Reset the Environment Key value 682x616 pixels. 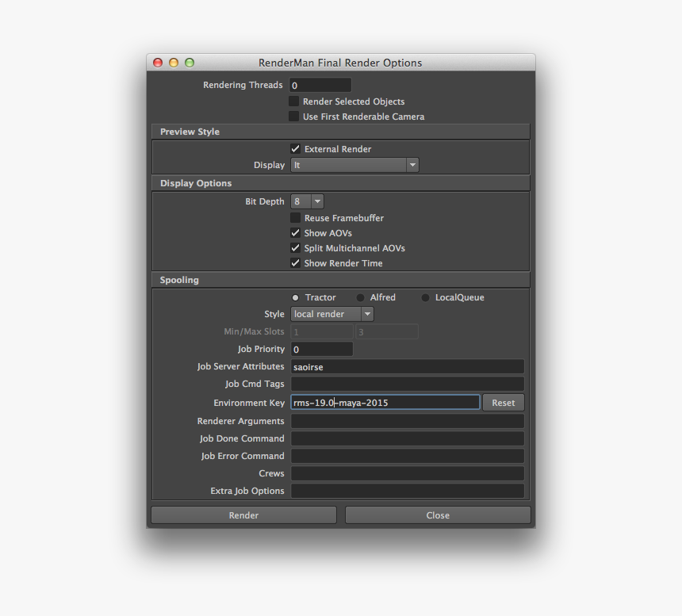point(504,403)
